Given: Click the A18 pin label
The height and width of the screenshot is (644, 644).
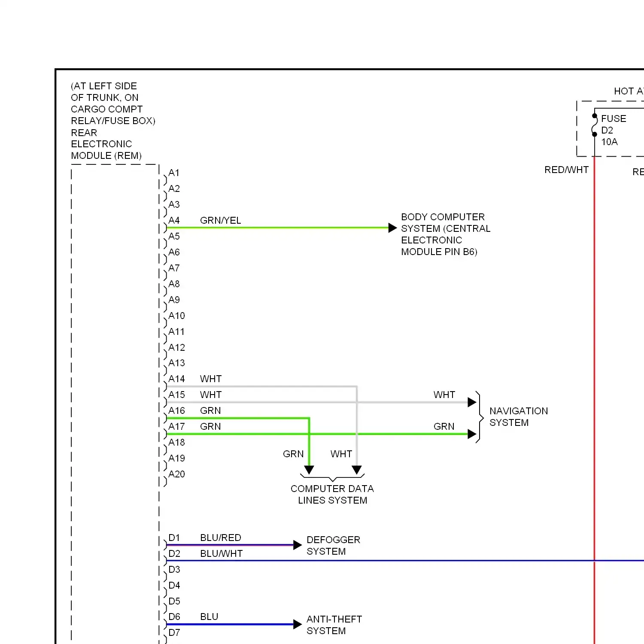Looking at the screenshot, I should [176, 443].
